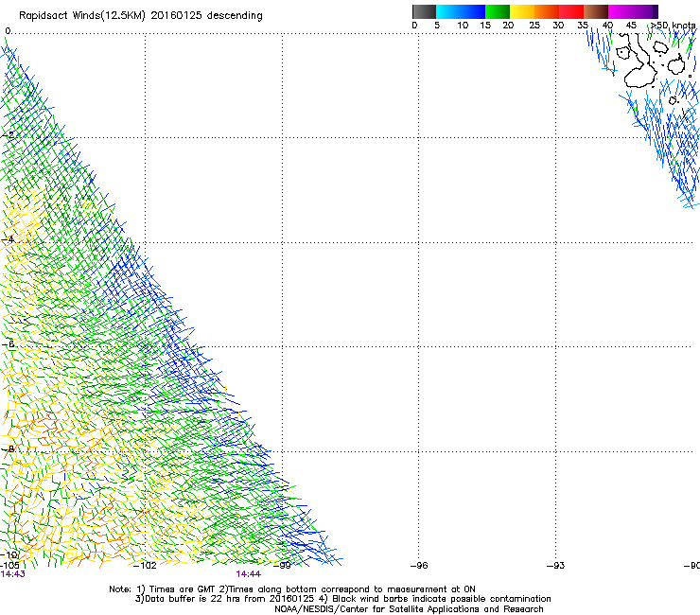Click the 'NOAA/NESDIS/Center for Satellite Applications and Research' credit

(409, 609)
